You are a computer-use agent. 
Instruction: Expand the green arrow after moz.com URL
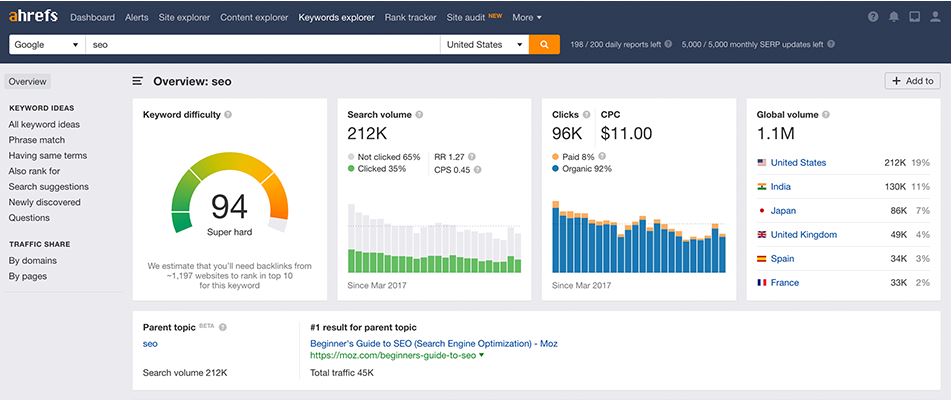click(x=481, y=356)
